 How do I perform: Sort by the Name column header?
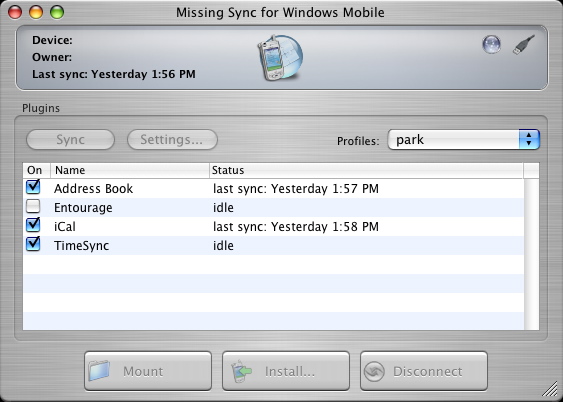click(x=130, y=170)
